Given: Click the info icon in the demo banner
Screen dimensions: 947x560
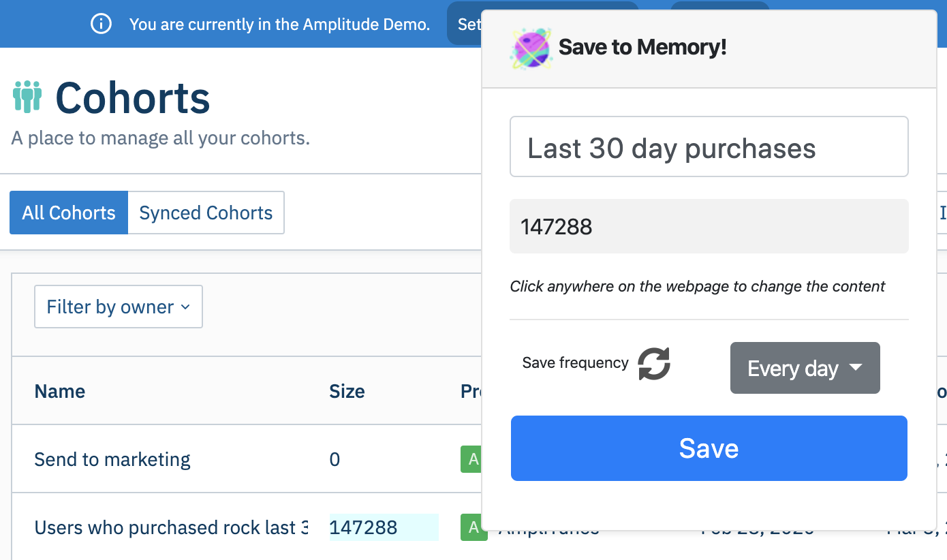Looking at the screenshot, I should click(101, 25).
